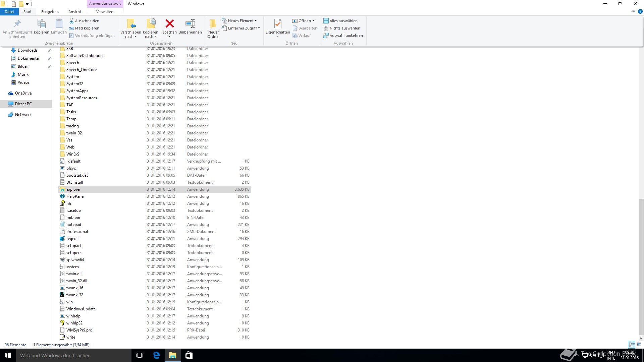The height and width of the screenshot is (362, 644).
Task: Click Verknüpfung einfügen
Action: pyautogui.click(x=92, y=36)
